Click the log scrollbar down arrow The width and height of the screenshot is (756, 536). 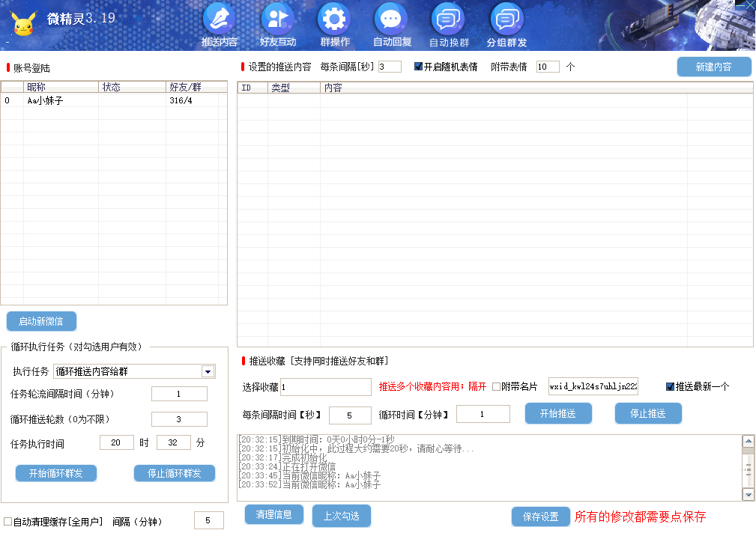coord(747,495)
